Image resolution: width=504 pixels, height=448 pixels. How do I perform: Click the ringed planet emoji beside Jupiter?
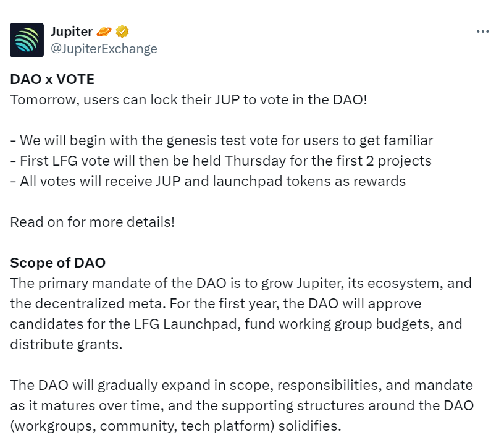(106, 31)
